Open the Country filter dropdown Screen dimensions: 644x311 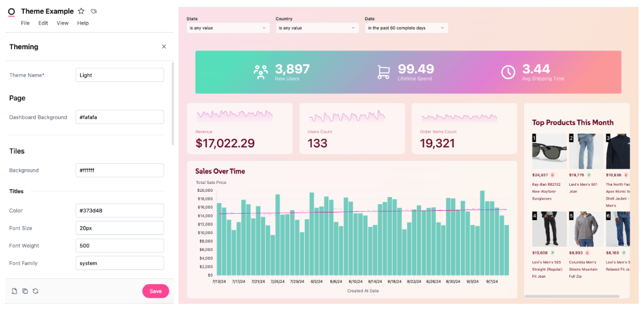317,28
